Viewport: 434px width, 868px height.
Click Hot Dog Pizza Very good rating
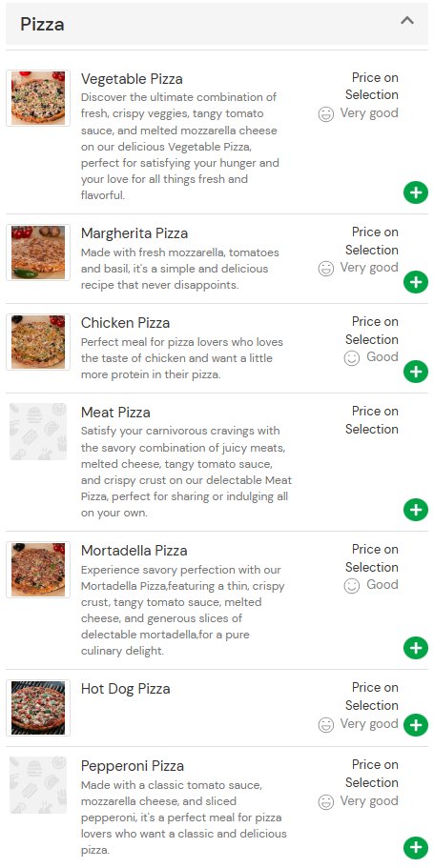(358, 724)
